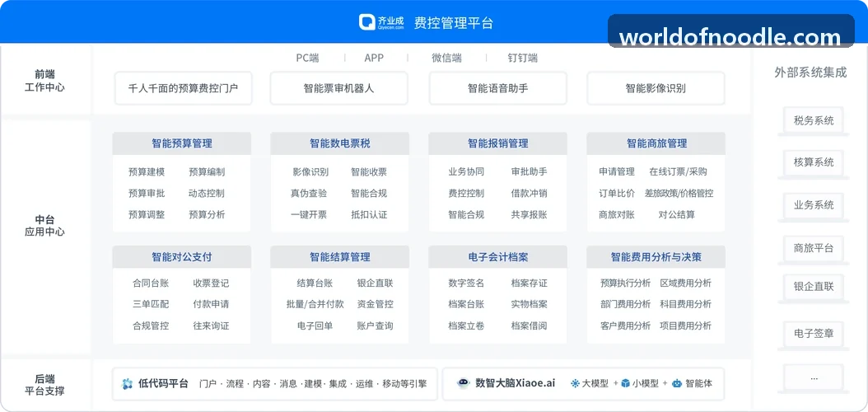868x412 pixels.
Task: Click the '...' more systems card
Action: (814, 378)
